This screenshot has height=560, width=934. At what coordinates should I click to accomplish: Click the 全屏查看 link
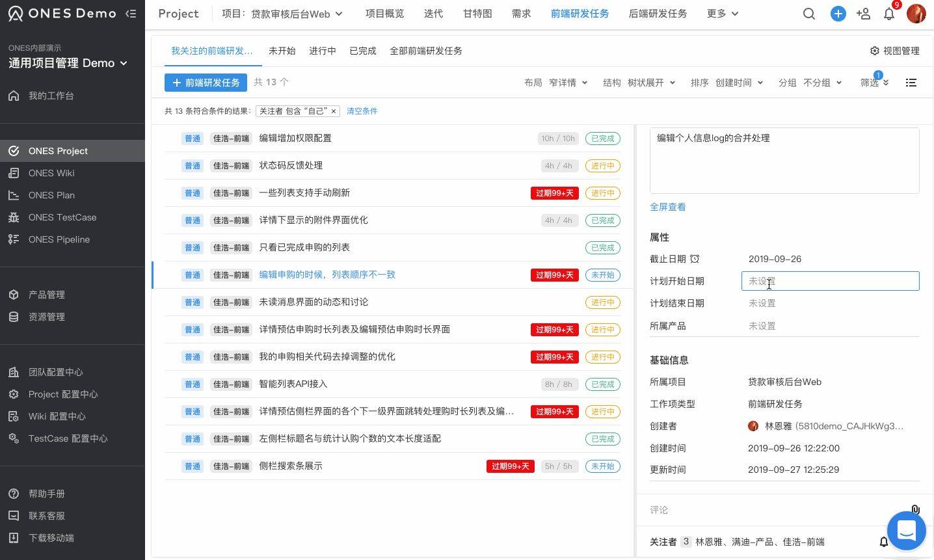(667, 207)
